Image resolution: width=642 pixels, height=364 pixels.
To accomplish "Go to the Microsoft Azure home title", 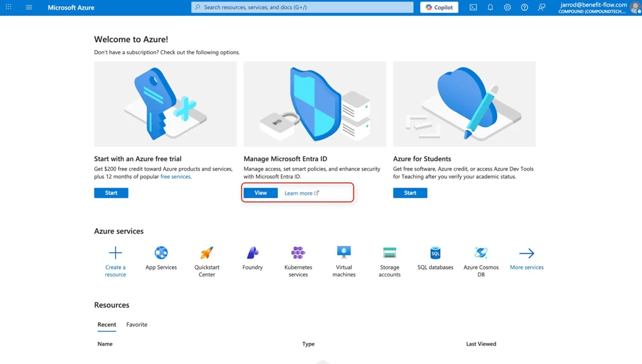I will click(x=71, y=8).
